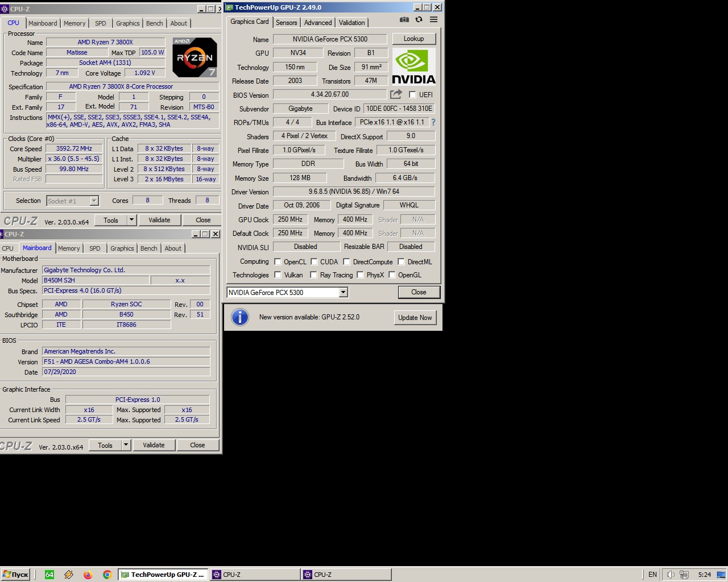This screenshot has width=728, height=582.
Task: Click the motherboard model B450M S2H
Action: point(96,280)
